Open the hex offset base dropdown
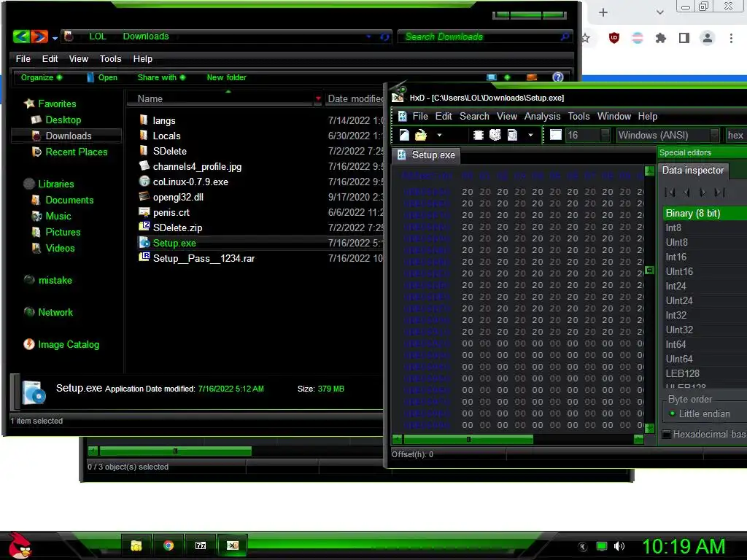Viewport: 747px width, 560px height. 735,135
